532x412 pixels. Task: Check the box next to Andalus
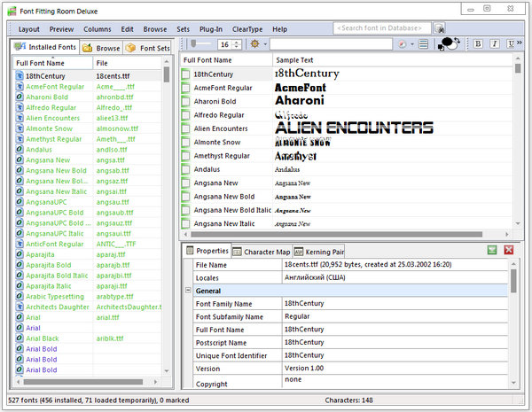186,169
